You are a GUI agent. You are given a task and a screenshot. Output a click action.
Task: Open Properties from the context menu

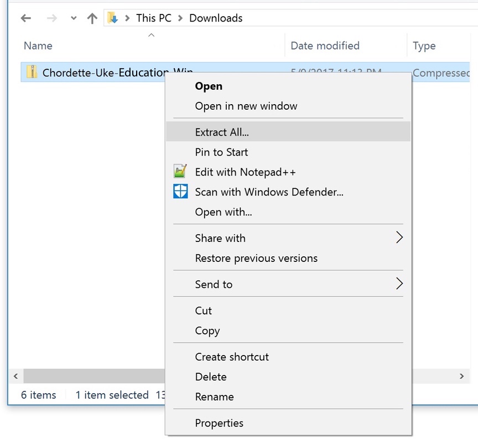[x=219, y=423]
